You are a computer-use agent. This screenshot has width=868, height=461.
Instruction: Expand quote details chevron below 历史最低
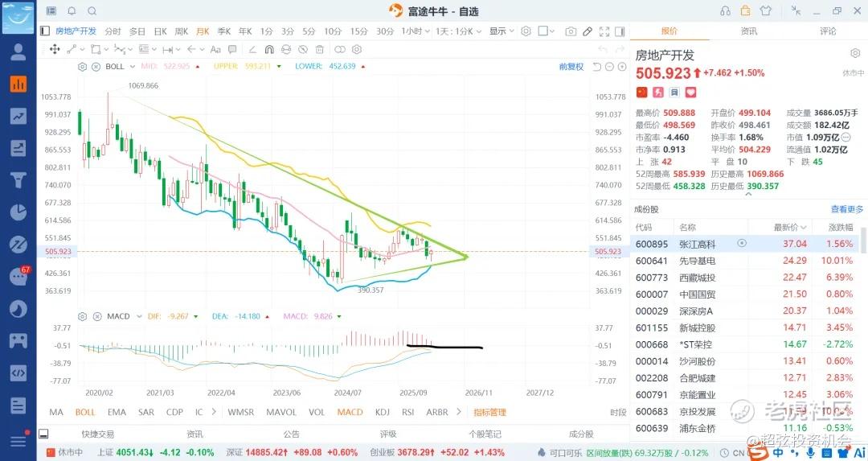point(748,195)
